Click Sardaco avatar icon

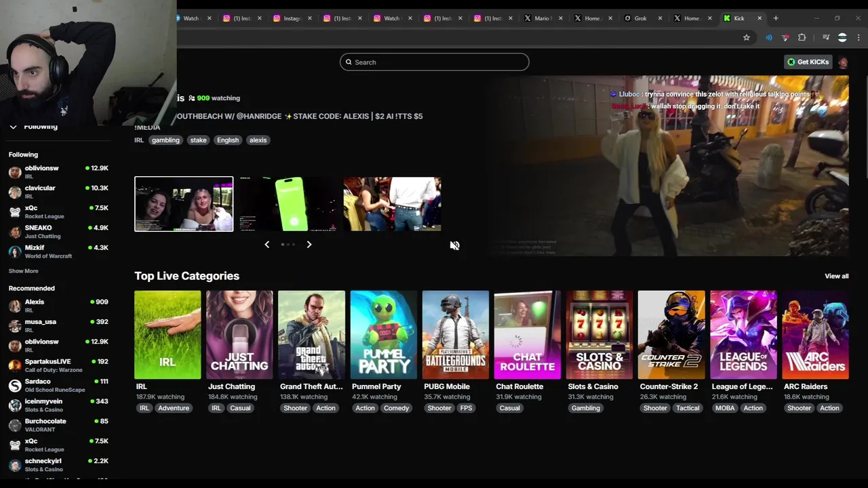(x=14, y=385)
